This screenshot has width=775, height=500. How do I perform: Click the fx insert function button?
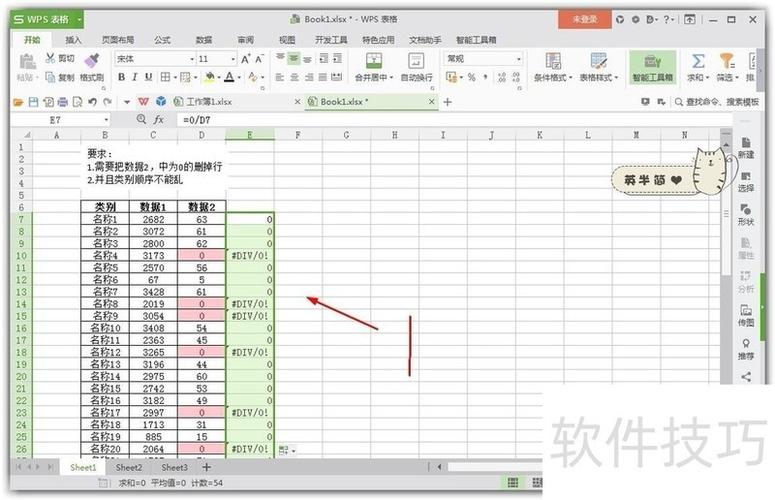159,120
